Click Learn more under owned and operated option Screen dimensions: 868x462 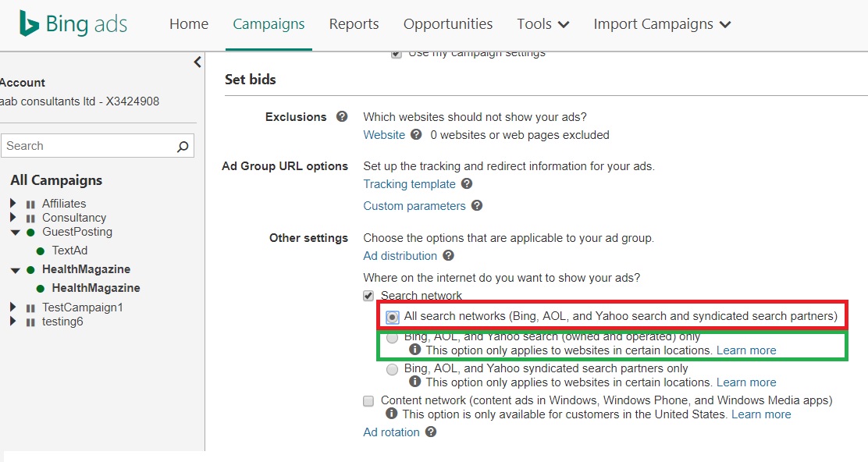[746, 350]
